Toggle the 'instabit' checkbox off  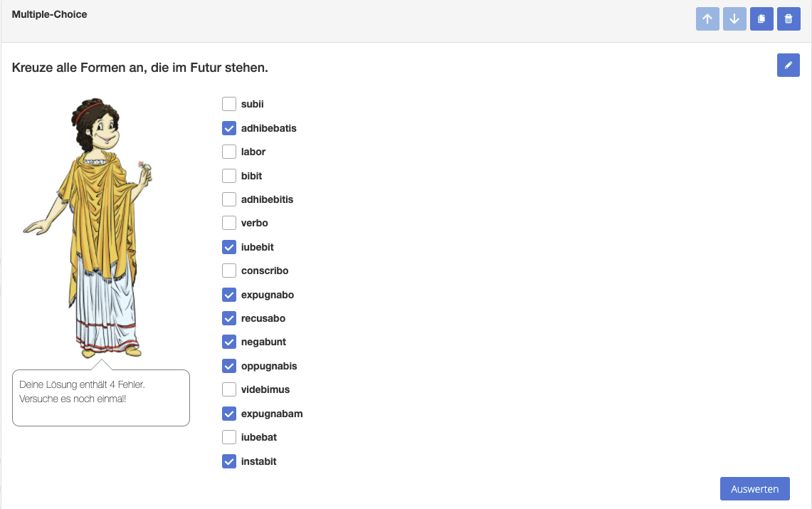[x=229, y=461]
